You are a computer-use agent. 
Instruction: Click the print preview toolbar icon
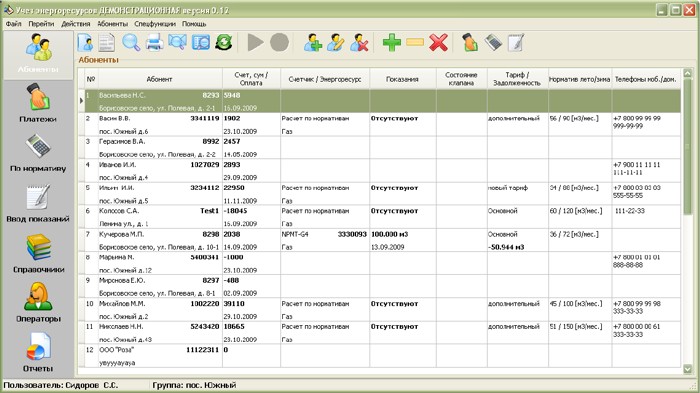(x=177, y=43)
